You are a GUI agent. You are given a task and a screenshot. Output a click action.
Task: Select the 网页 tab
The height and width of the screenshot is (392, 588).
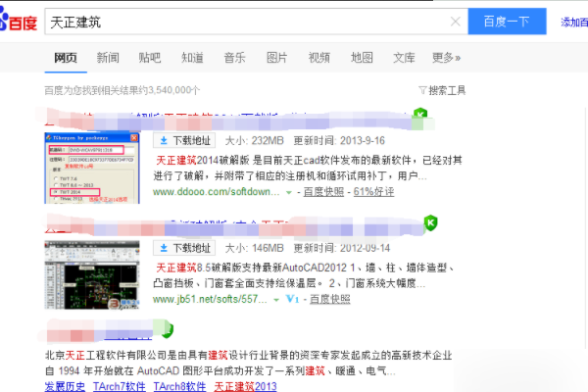(x=66, y=58)
